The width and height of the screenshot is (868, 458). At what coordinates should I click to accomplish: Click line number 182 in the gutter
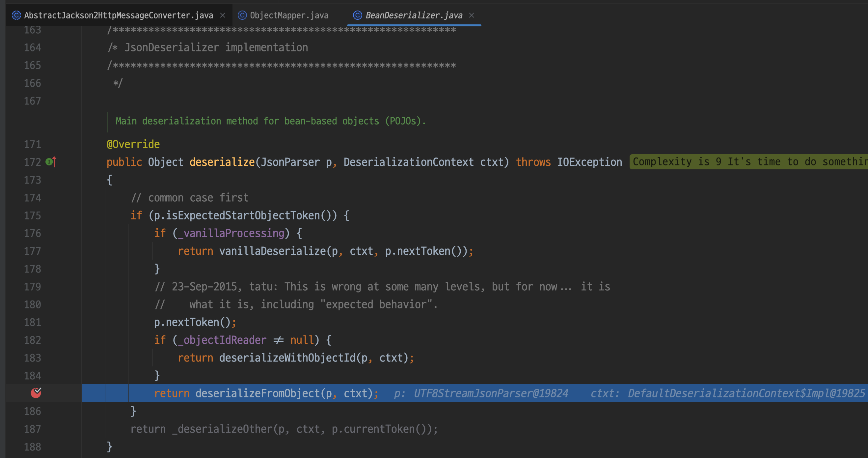coord(32,340)
